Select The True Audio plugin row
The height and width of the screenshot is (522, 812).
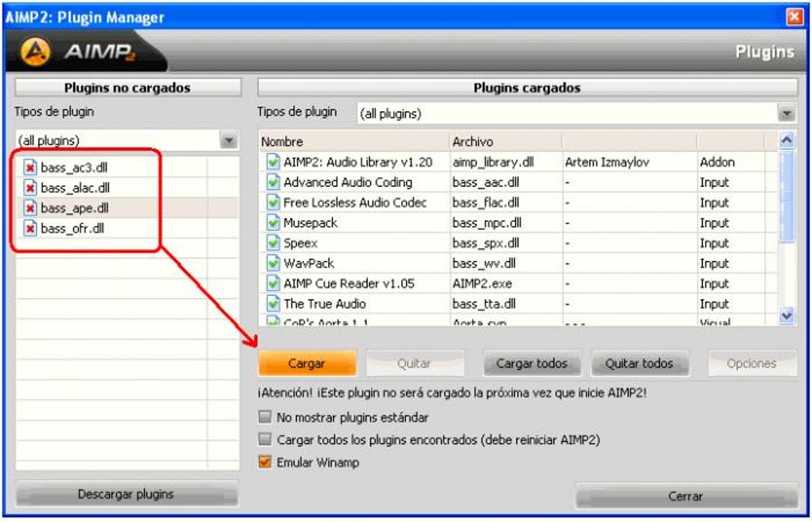click(x=518, y=303)
